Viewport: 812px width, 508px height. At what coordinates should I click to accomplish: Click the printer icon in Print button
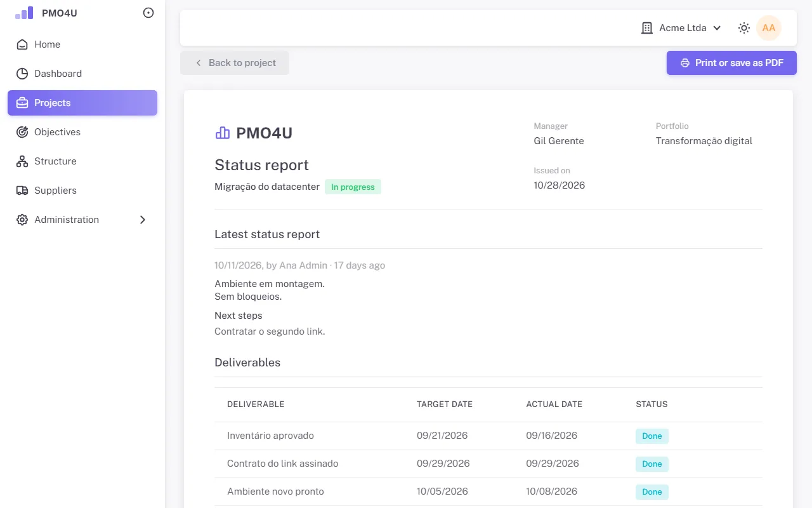coord(685,63)
